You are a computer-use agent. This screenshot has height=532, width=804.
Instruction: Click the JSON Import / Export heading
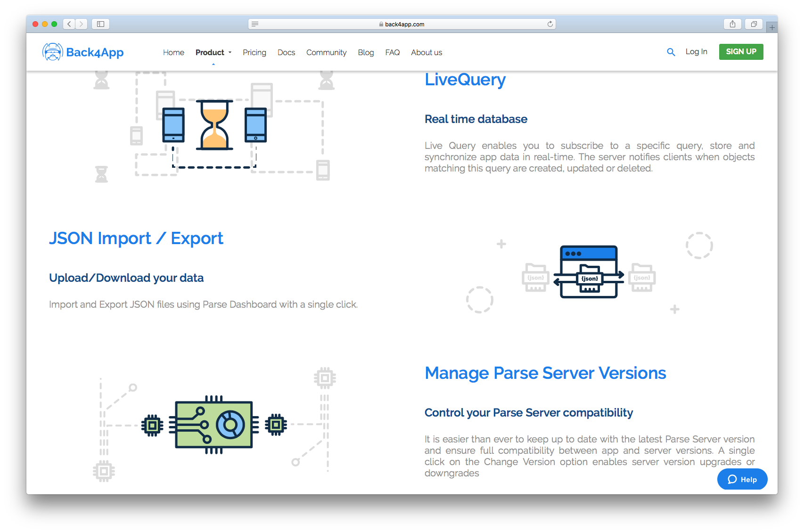click(136, 238)
